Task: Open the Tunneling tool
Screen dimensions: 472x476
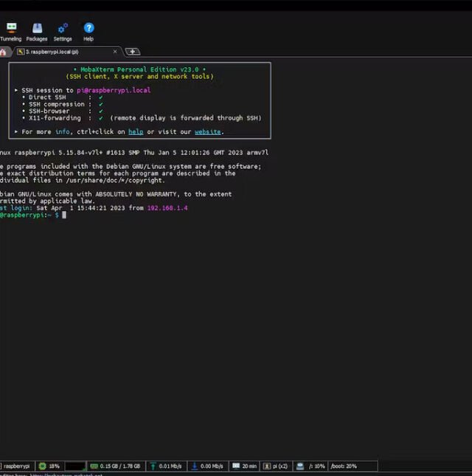Action: click(10, 31)
